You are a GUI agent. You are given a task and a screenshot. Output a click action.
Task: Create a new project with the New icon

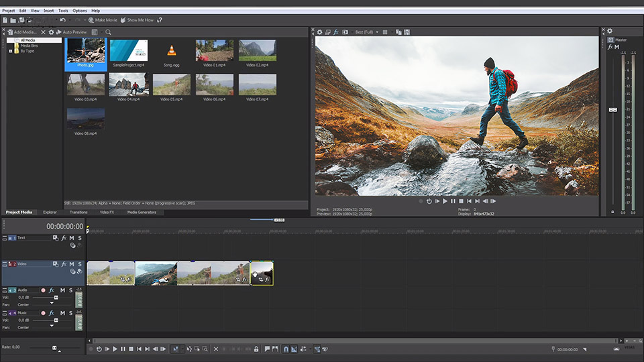(5, 19)
